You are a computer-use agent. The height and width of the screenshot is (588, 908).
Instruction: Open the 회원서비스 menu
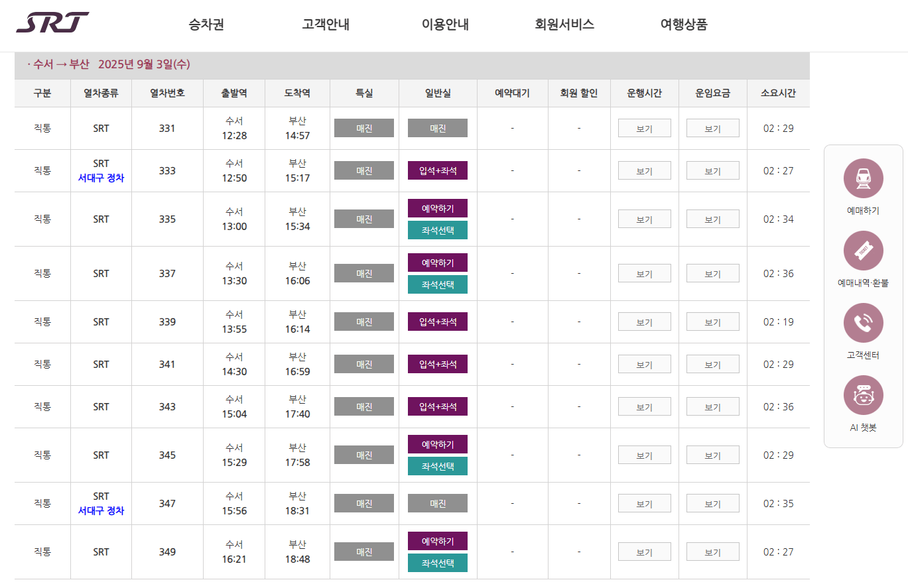564,25
